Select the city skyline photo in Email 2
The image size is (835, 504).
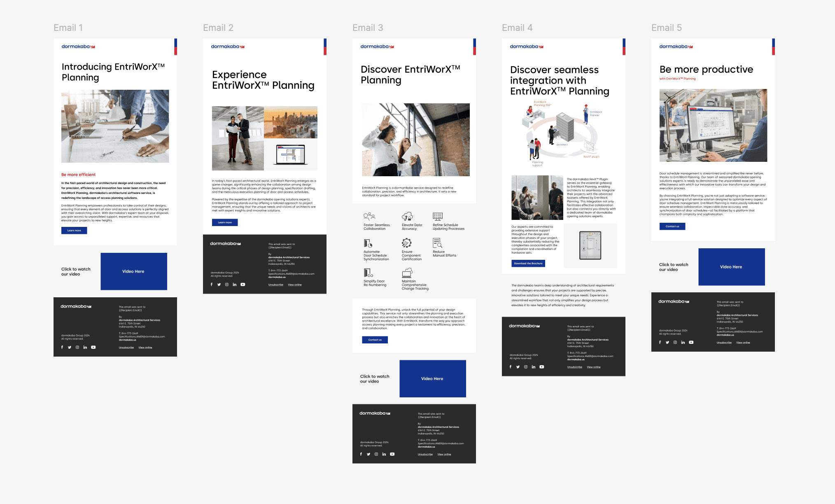coord(291,122)
